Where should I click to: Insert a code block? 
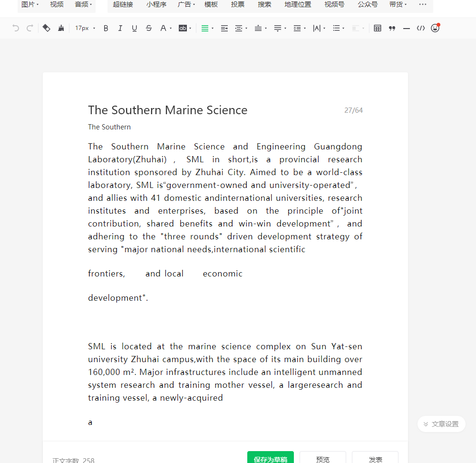click(421, 28)
